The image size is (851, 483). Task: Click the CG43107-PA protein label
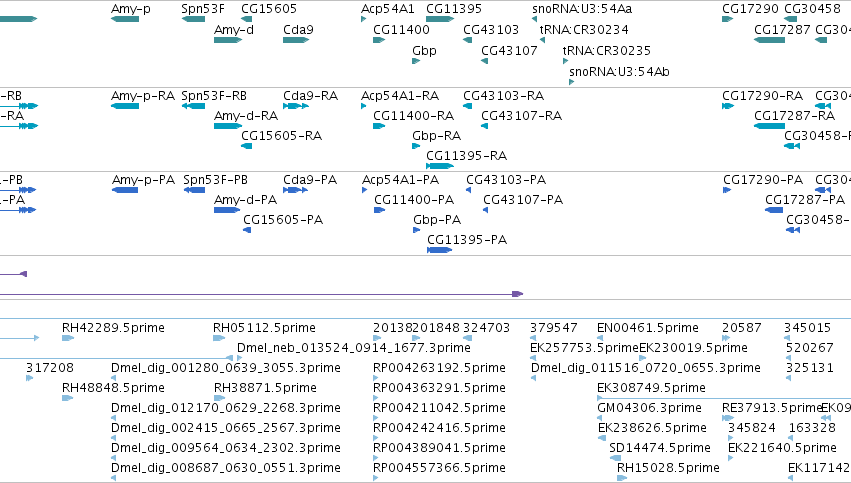click(523, 200)
